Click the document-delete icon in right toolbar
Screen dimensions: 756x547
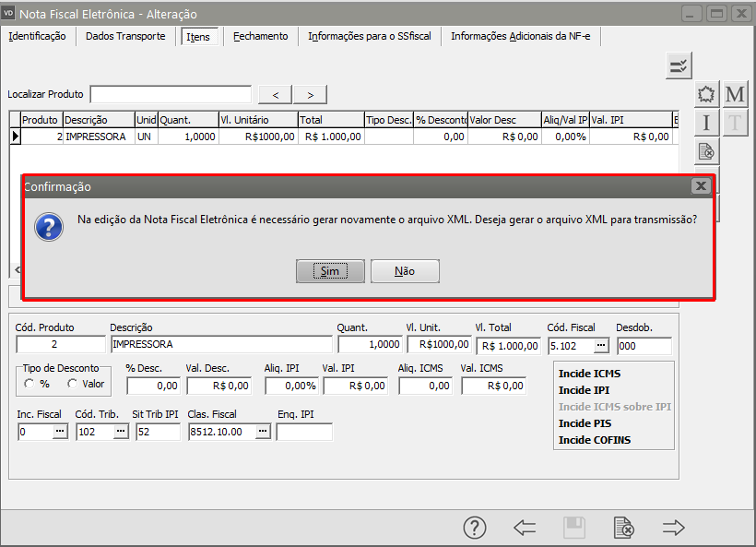[706, 151]
